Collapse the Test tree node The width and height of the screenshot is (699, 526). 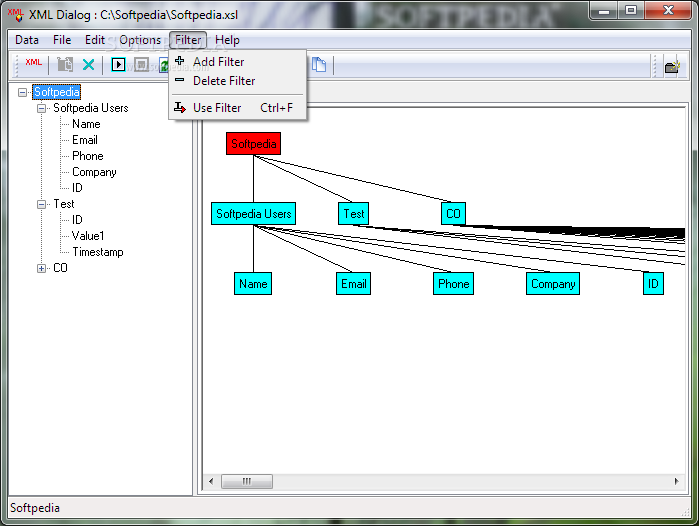point(41,204)
